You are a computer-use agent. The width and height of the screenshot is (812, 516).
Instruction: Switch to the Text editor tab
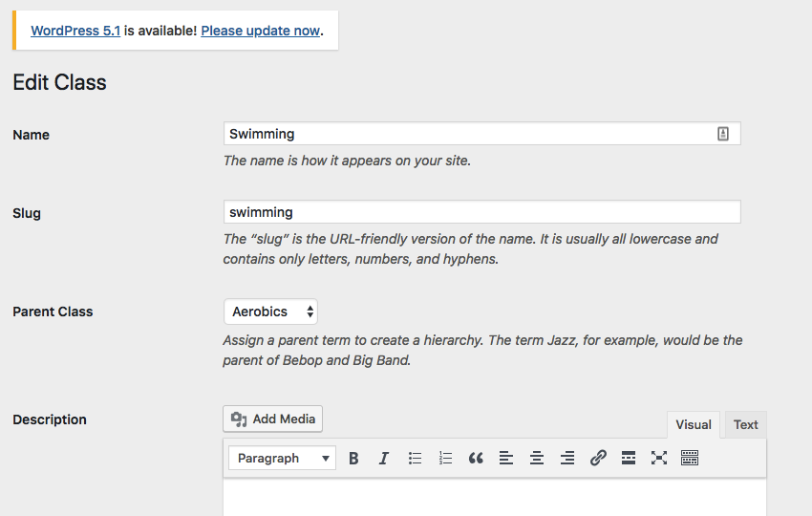click(x=746, y=425)
